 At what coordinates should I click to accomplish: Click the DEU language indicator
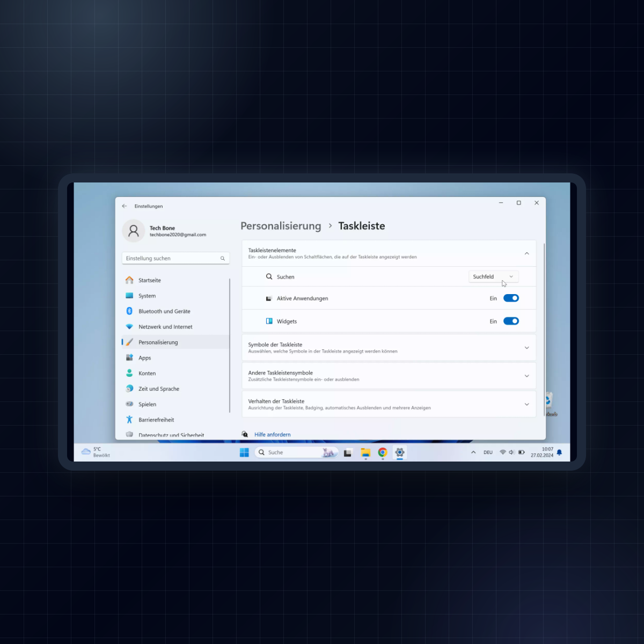point(488,452)
